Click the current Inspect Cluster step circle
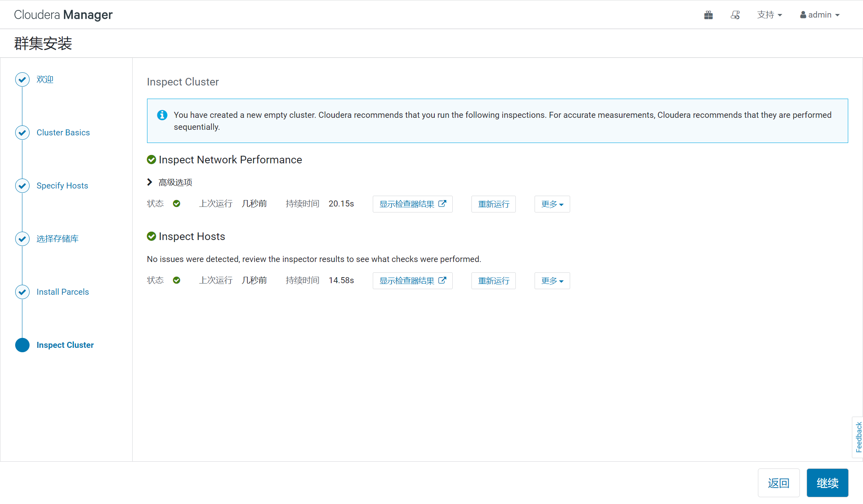Viewport: 863px width, 504px height. point(22,345)
